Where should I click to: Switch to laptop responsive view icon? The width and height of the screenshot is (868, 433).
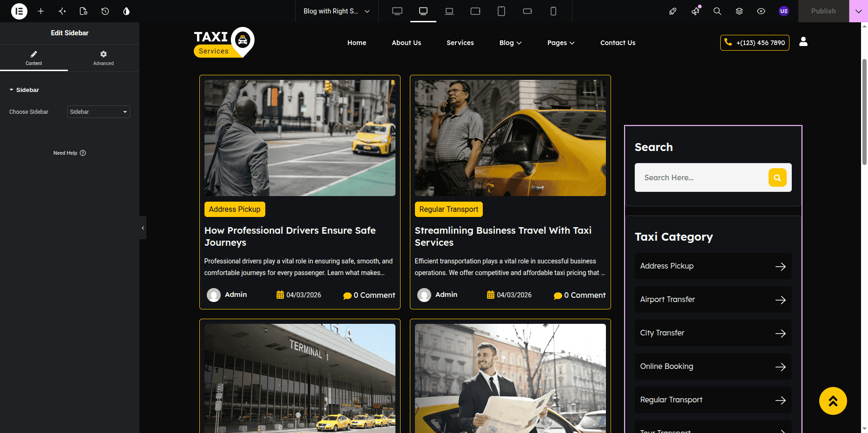(449, 11)
